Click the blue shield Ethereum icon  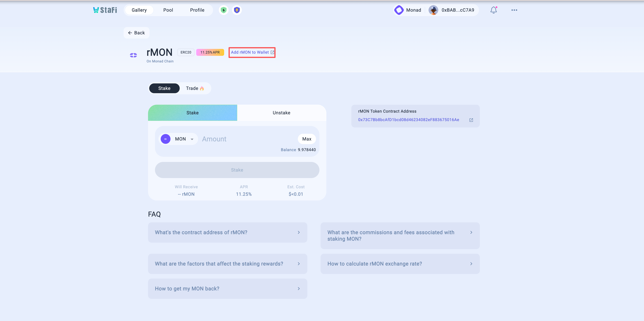(236, 10)
